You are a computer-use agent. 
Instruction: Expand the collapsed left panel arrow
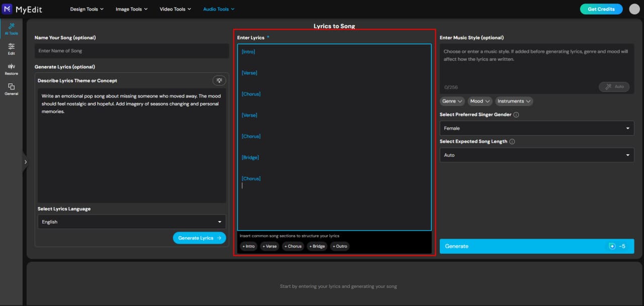[26, 162]
